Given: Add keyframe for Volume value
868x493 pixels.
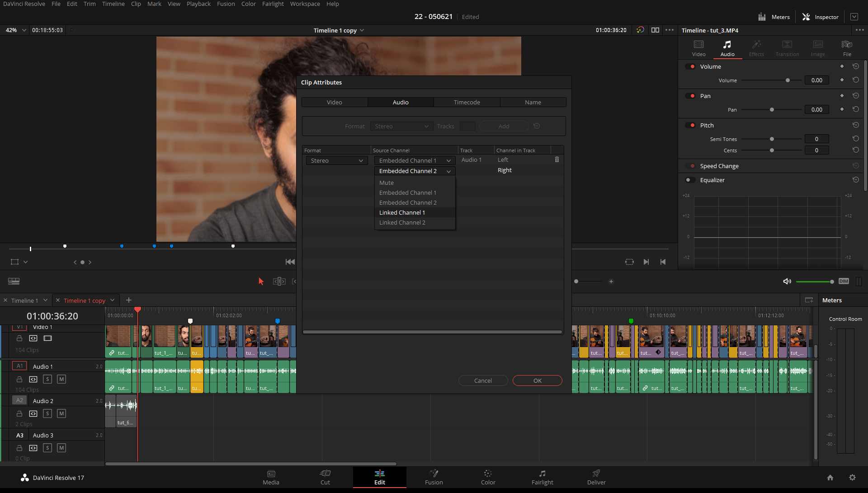Looking at the screenshot, I should [x=842, y=80].
